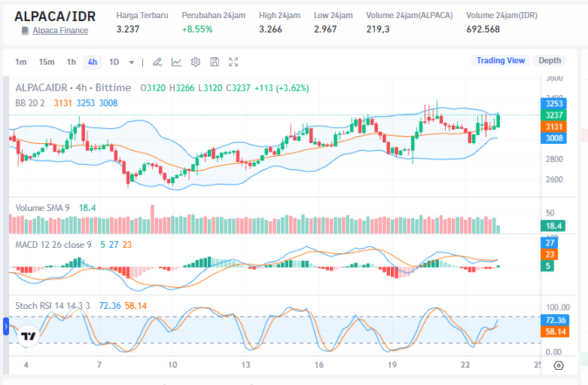
Task: Click the blue 3008 lower band label
Action: (x=553, y=138)
